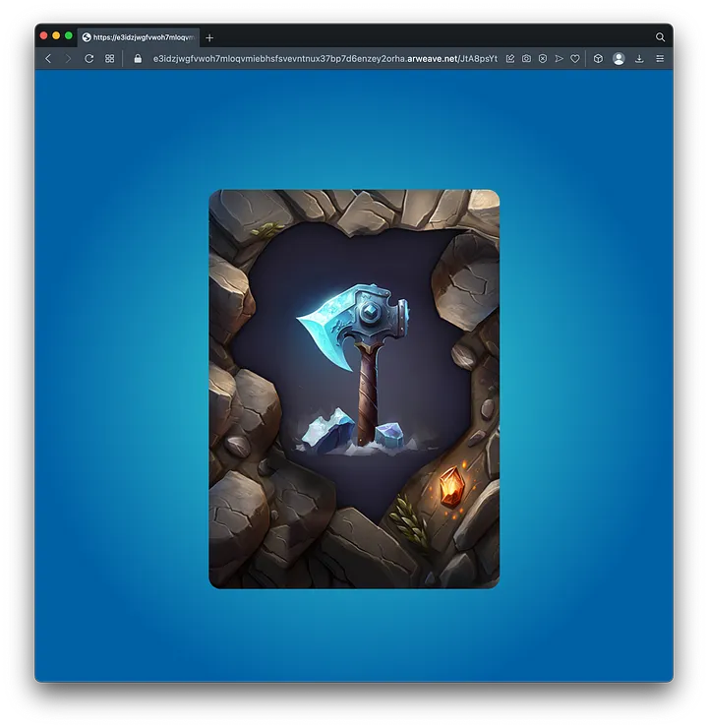Go back to the previous page
This screenshot has height=728, width=708.
[x=48, y=58]
